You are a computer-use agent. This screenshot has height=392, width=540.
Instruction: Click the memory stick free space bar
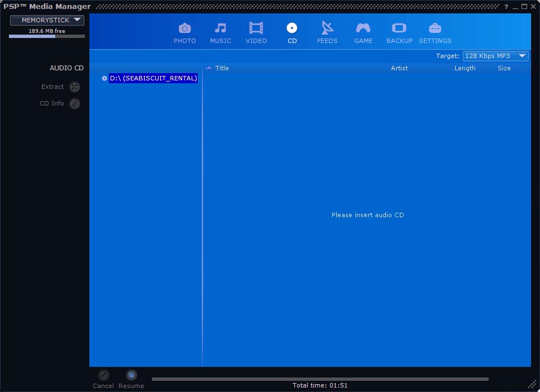47,36
